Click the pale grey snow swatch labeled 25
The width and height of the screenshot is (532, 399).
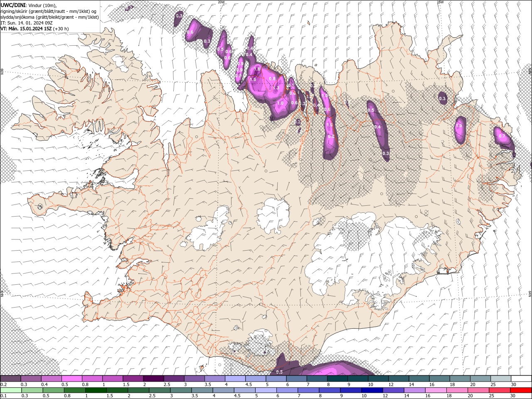(500, 379)
